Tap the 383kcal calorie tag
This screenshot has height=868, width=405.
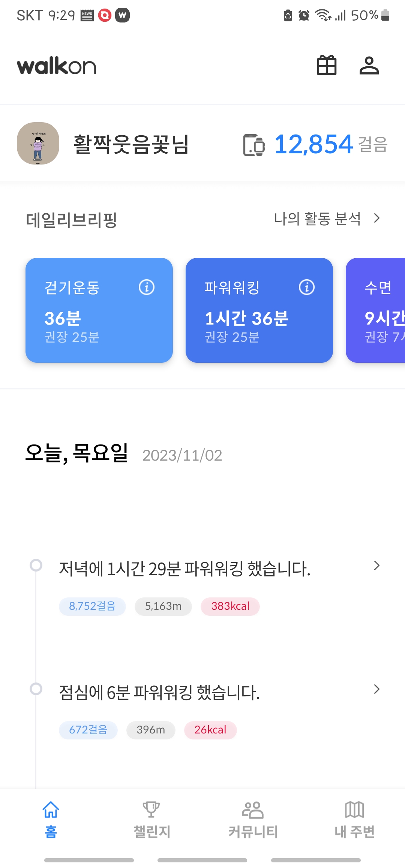(x=230, y=606)
